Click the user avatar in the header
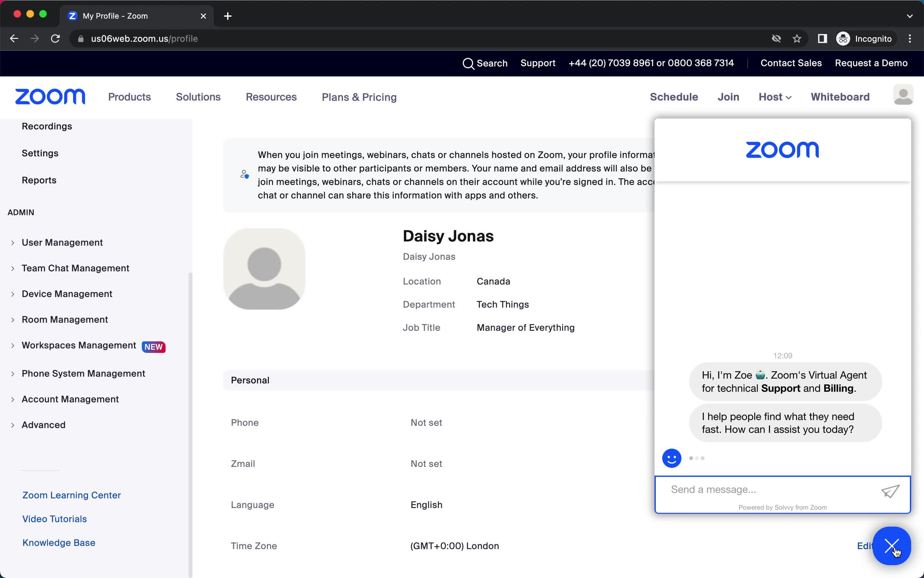924x578 pixels. [x=903, y=94]
